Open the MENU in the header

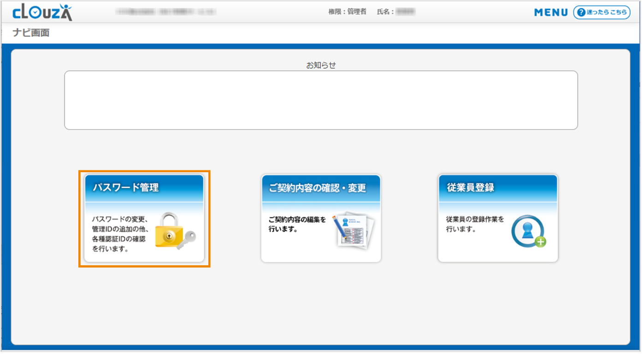[x=551, y=12]
